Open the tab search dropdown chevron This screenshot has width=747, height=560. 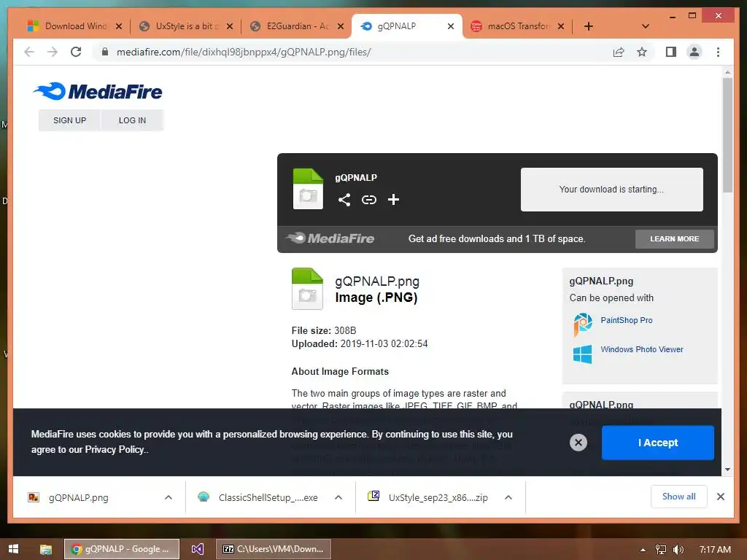tap(646, 26)
